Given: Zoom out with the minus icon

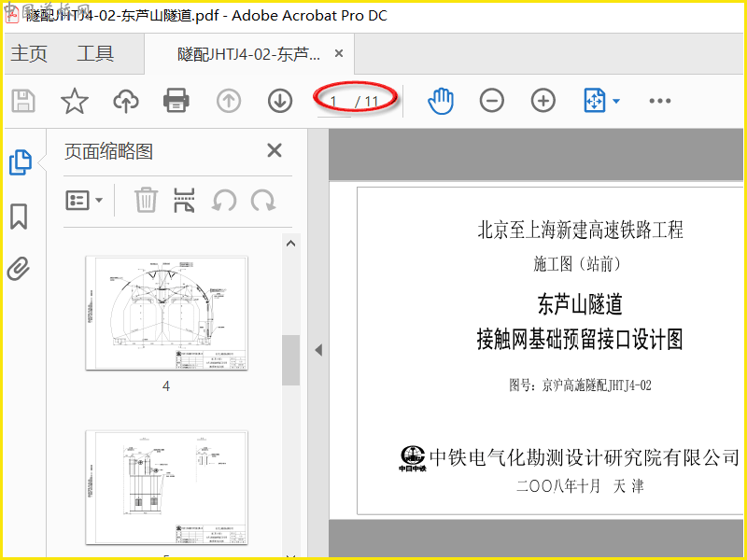Looking at the screenshot, I should point(492,101).
